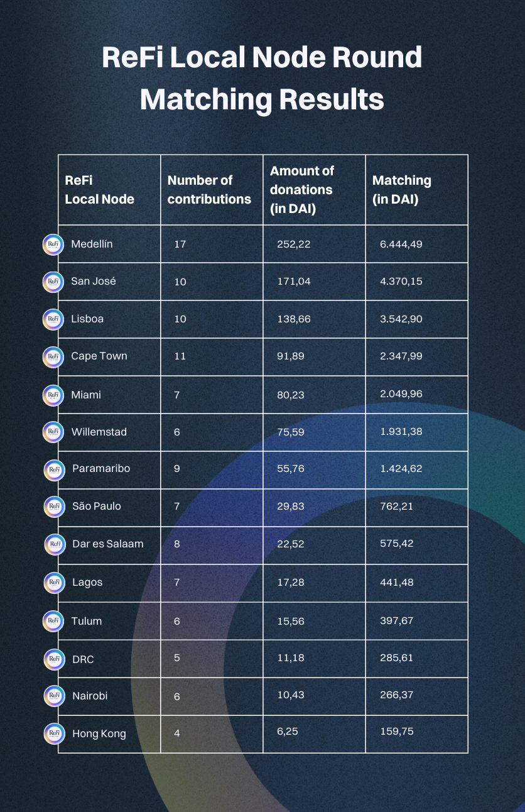This screenshot has width=525, height=812.
Task: Click the São Paulo node name
Action: click(x=97, y=506)
